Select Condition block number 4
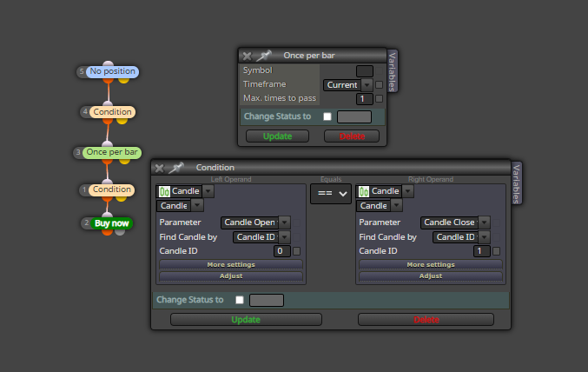Viewport: 588px width, 372px height. point(112,112)
